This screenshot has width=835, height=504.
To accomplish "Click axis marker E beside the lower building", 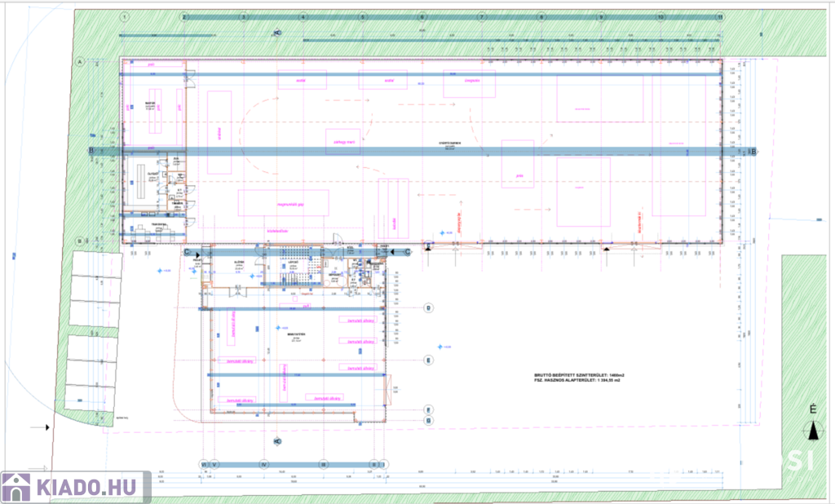I will click(x=429, y=360).
